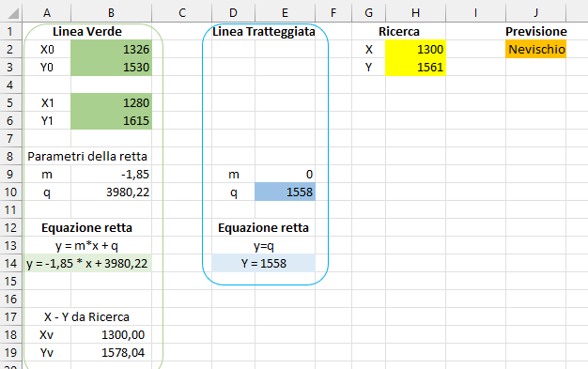Click the m label in column A
The width and height of the screenshot is (588, 369).
point(47,174)
